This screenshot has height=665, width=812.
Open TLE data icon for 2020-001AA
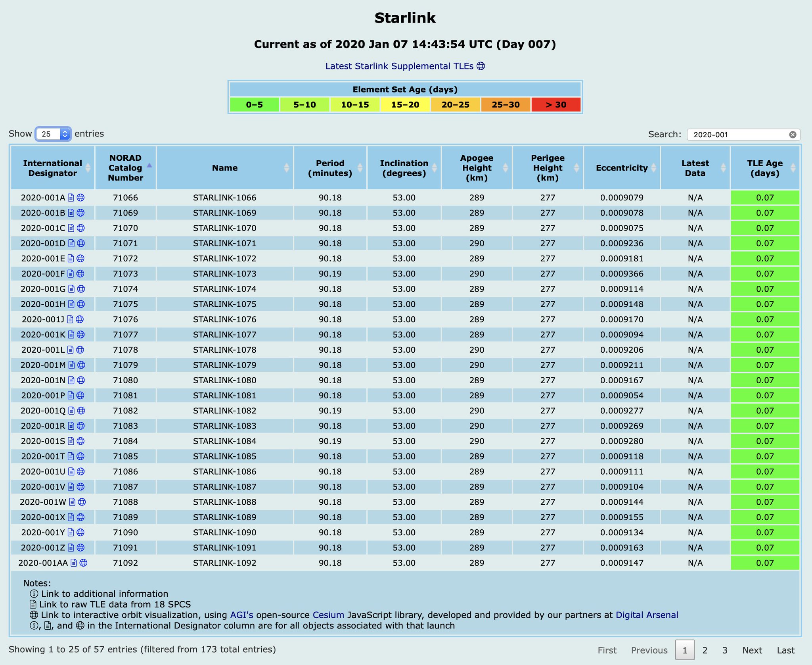click(x=74, y=563)
